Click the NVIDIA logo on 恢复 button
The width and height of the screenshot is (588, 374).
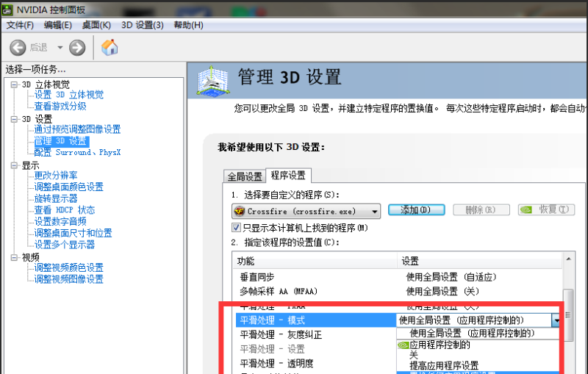[526, 209]
